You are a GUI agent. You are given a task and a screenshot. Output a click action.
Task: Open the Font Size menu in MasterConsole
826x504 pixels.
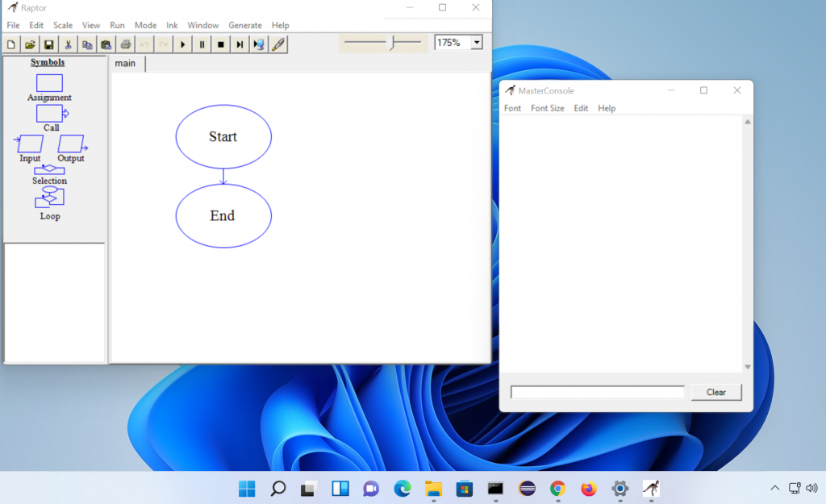point(548,107)
